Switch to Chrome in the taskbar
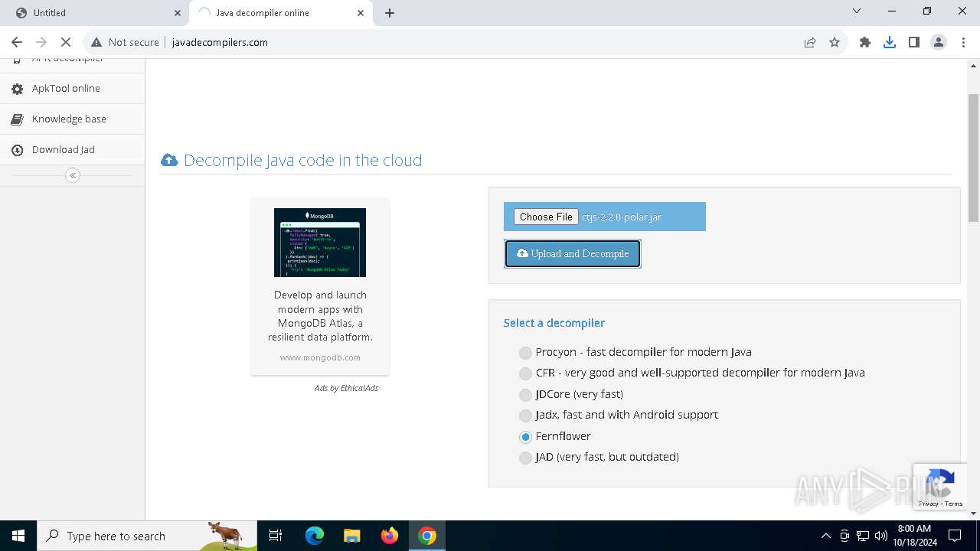Viewport: 980px width, 551px height. pyautogui.click(x=427, y=536)
